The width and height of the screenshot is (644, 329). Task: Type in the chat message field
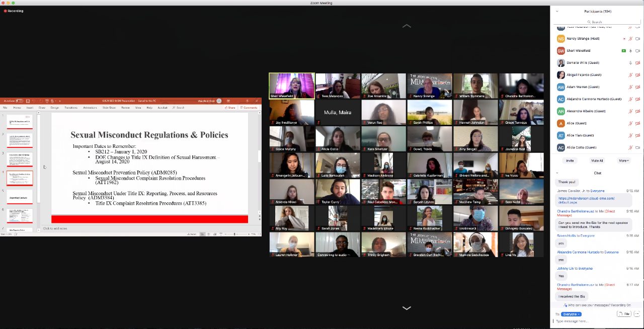pos(597,321)
